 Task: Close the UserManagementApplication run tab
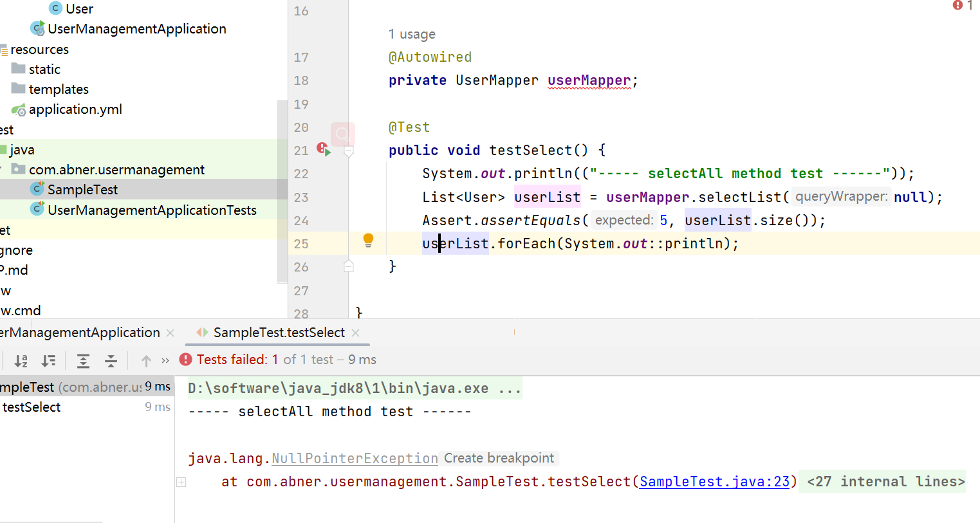click(171, 333)
